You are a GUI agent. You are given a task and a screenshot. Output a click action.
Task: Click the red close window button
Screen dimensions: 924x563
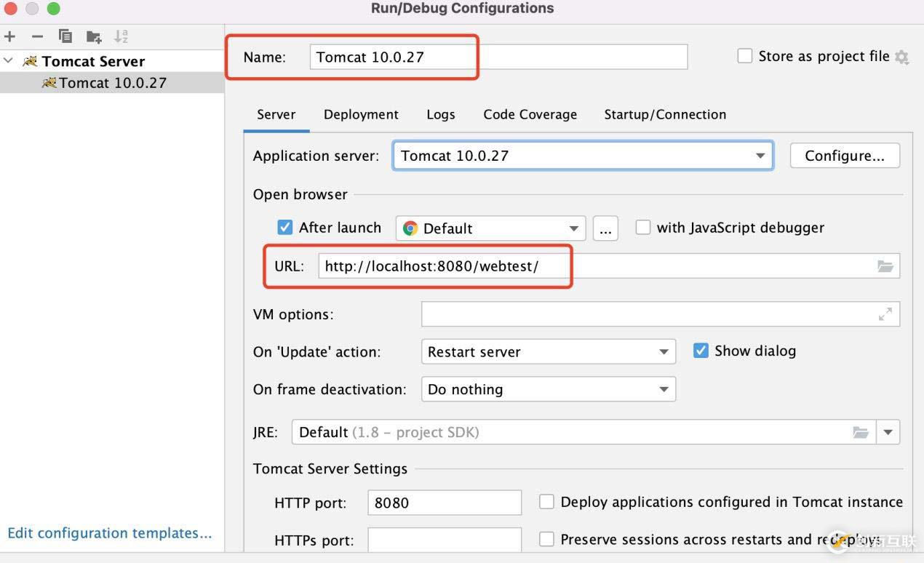click(x=12, y=9)
